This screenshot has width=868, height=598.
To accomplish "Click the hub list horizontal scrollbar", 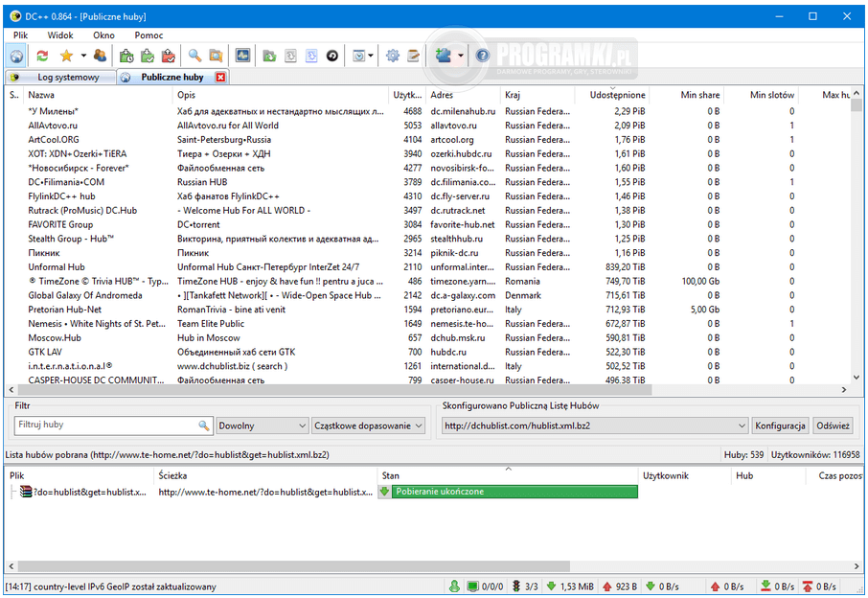I will pos(335,390).
